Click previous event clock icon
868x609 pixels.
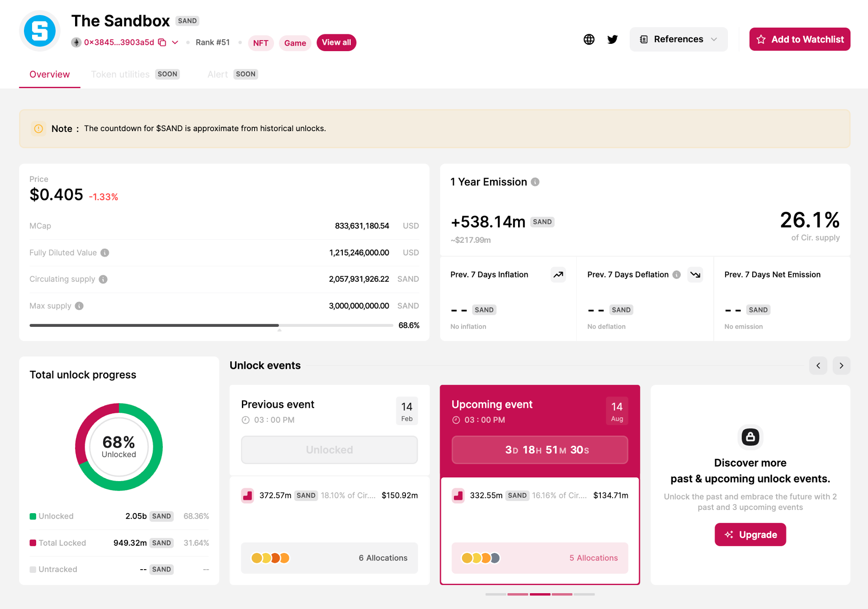pyautogui.click(x=245, y=420)
